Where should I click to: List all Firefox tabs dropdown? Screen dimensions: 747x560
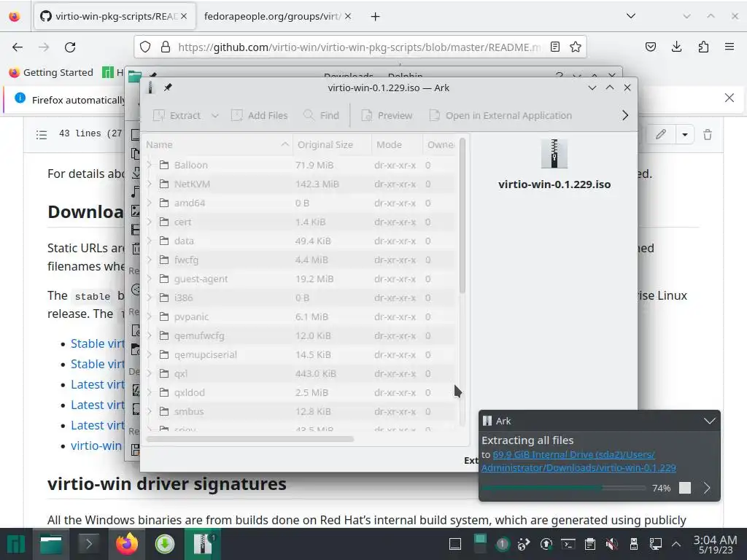(631, 16)
